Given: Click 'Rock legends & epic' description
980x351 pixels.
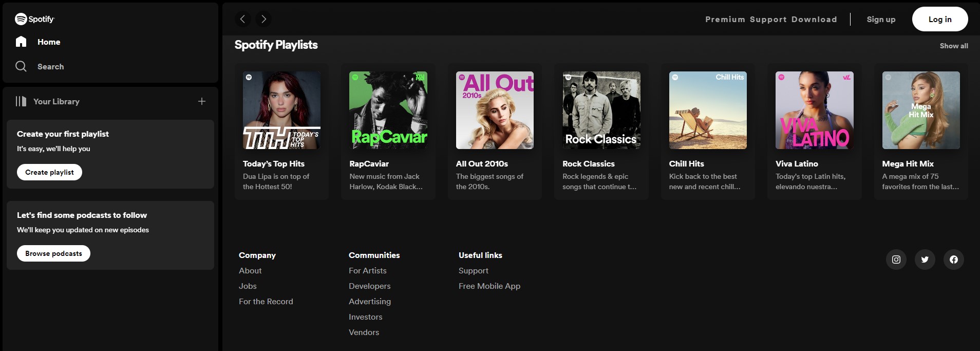Looking at the screenshot, I should pyautogui.click(x=599, y=181).
